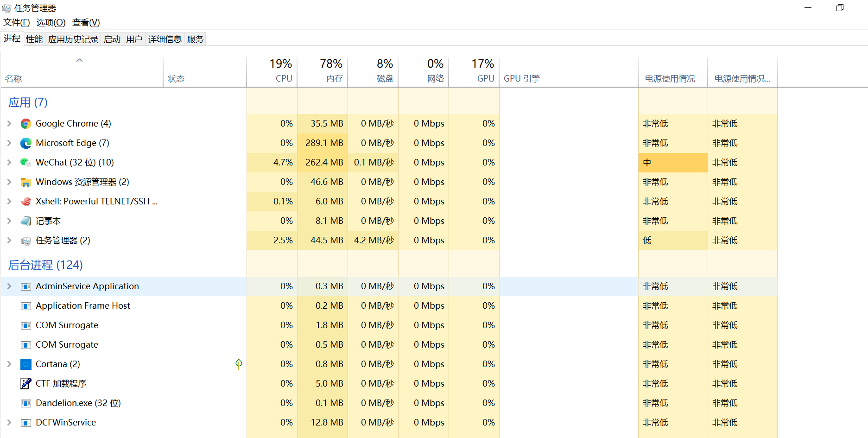Viewport: 868px width, 438px height.
Task: Sort processes by the 磁盘 column
Action: 373,72
